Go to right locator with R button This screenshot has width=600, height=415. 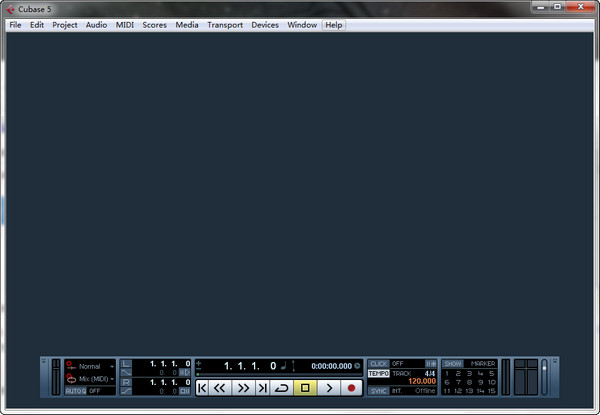pyautogui.click(x=126, y=382)
